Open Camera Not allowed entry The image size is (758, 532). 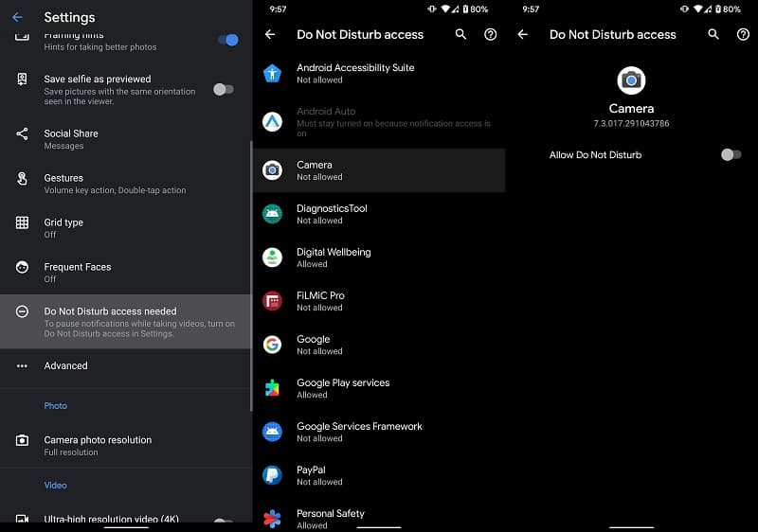pyautogui.click(x=379, y=170)
